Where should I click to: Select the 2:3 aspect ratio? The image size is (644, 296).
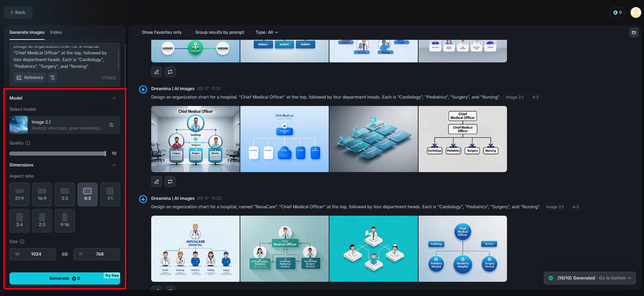(42, 221)
